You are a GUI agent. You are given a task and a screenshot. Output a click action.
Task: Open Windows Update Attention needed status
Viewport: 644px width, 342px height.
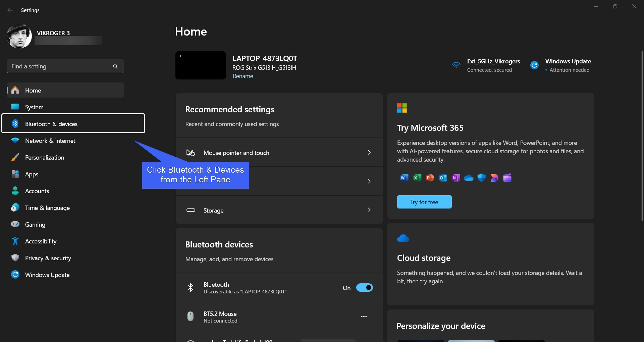pyautogui.click(x=561, y=65)
